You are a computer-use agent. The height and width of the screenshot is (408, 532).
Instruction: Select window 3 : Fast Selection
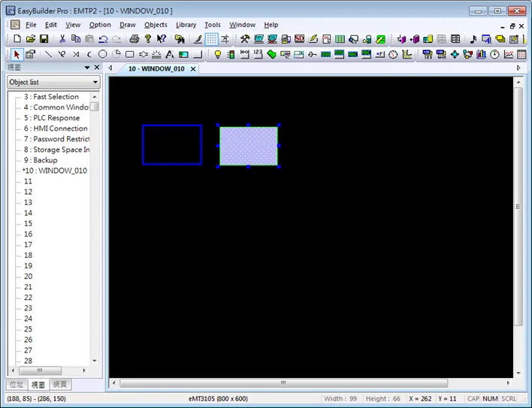(51, 97)
